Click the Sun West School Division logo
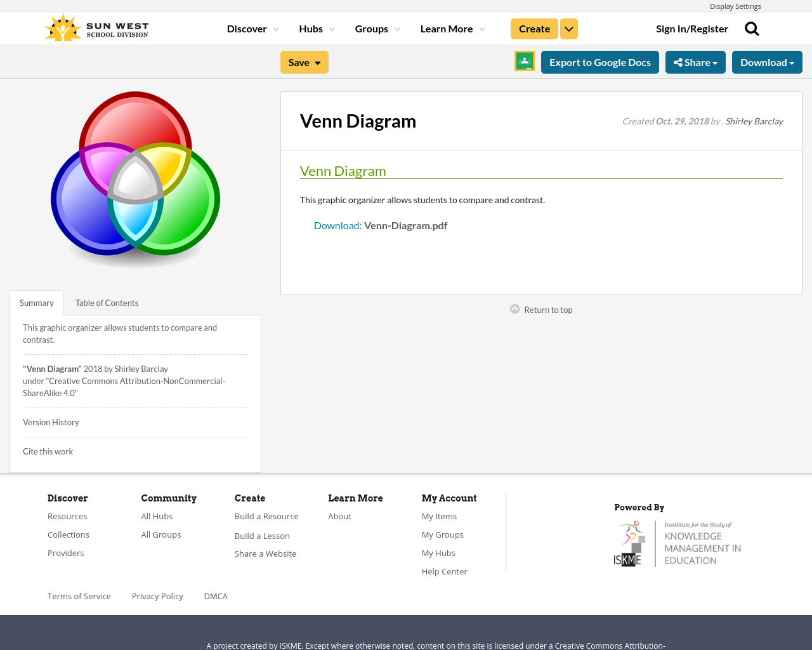Screen dimensions: 812x650 [96, 27]
